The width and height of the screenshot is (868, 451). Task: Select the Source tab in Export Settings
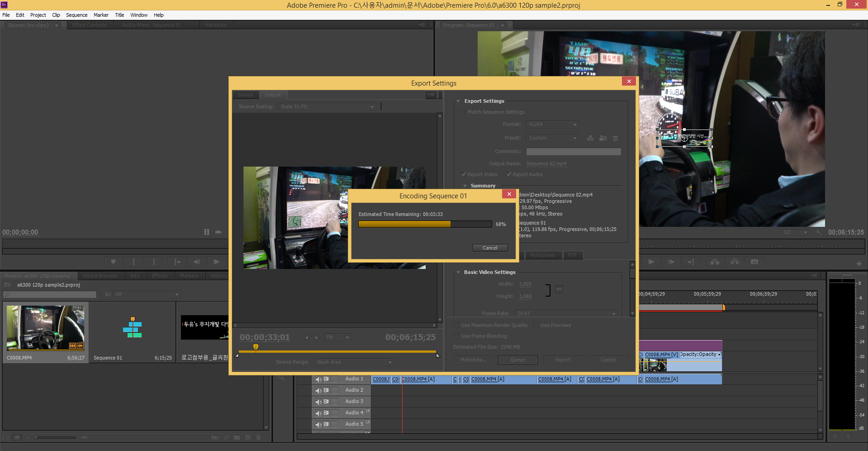[245, 95]
